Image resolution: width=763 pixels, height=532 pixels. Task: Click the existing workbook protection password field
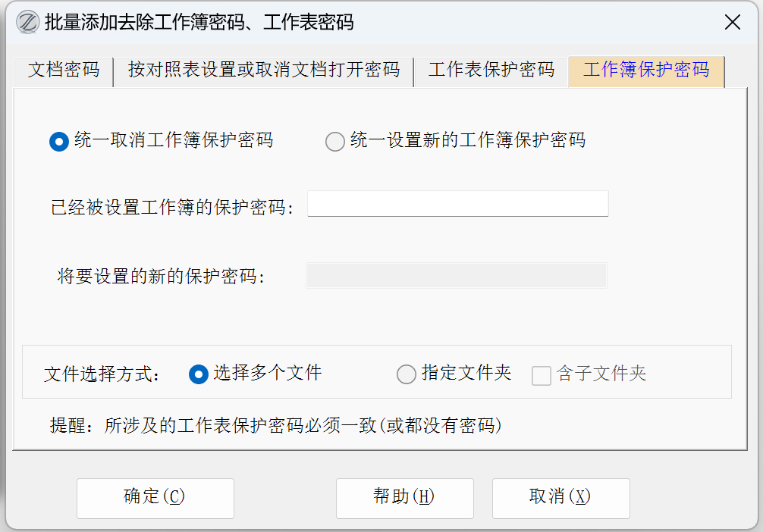(457, 204)
